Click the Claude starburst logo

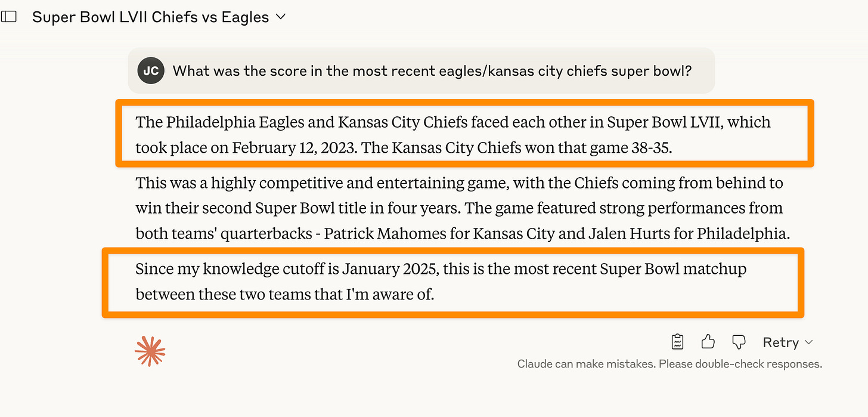point(150,351)
